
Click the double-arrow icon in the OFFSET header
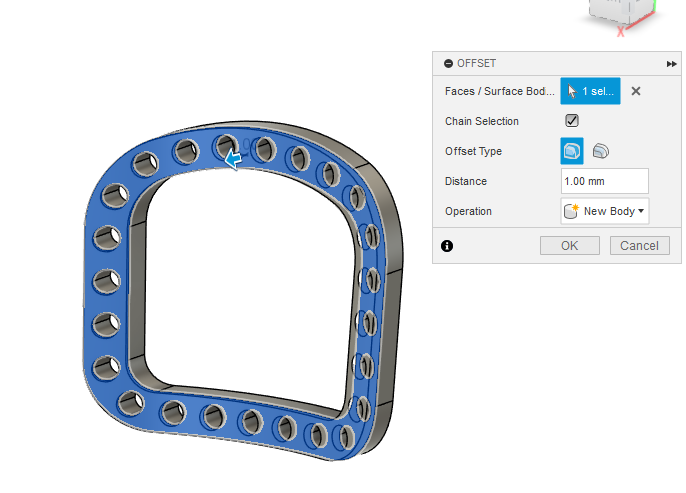click(x=671, y=63)
